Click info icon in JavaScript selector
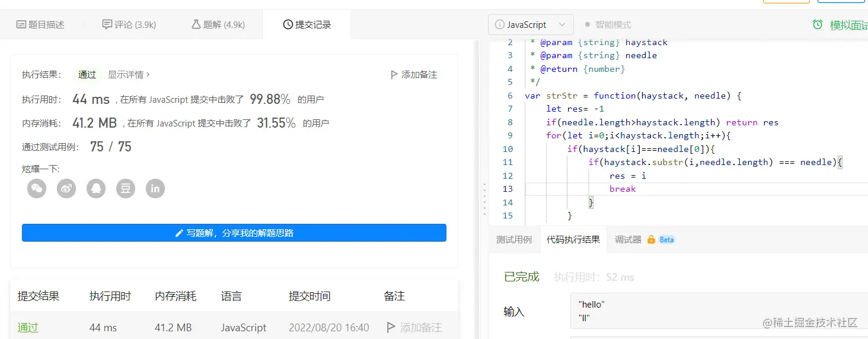 (499, 25)
